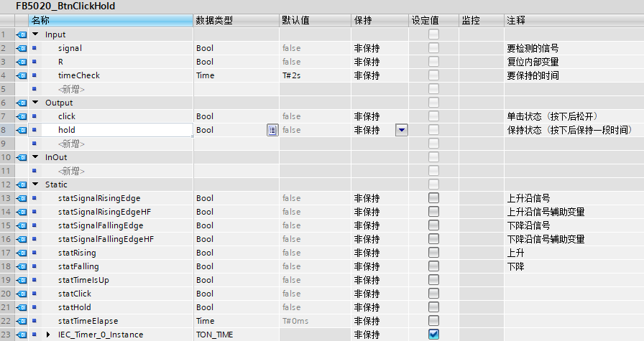Click the variable icon in the statTimeIsUp row

[x=22, y=280]
